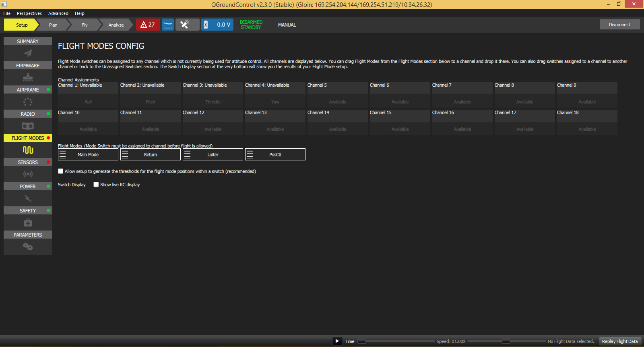Click the warning messages icon showing 27
The width and height of the screenshot is (644, 347).
coord(148,25)
